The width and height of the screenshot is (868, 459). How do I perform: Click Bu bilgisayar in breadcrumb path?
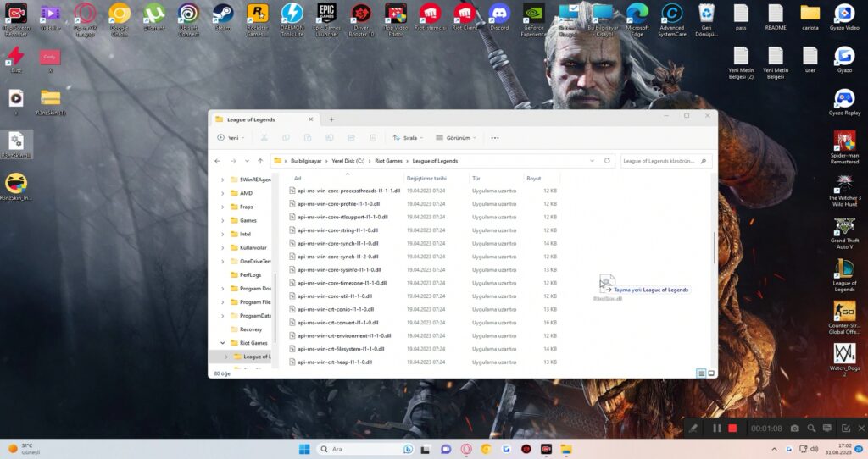coord(306,161)
